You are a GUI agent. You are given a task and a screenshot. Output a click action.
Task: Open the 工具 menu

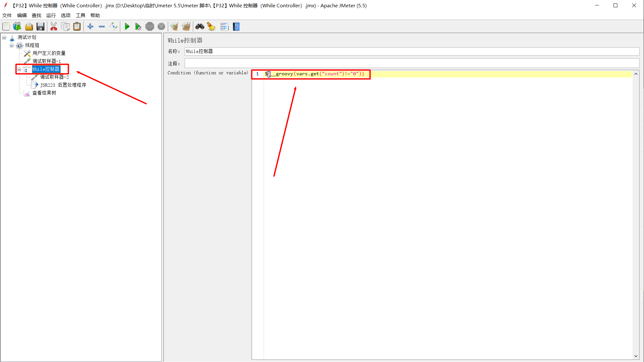pos(81,16)
